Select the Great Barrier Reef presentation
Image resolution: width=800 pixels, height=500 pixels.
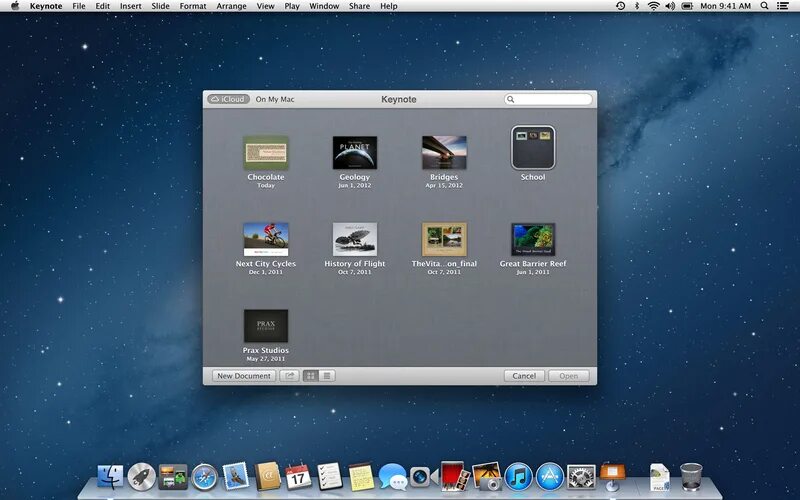pos(533,239)
